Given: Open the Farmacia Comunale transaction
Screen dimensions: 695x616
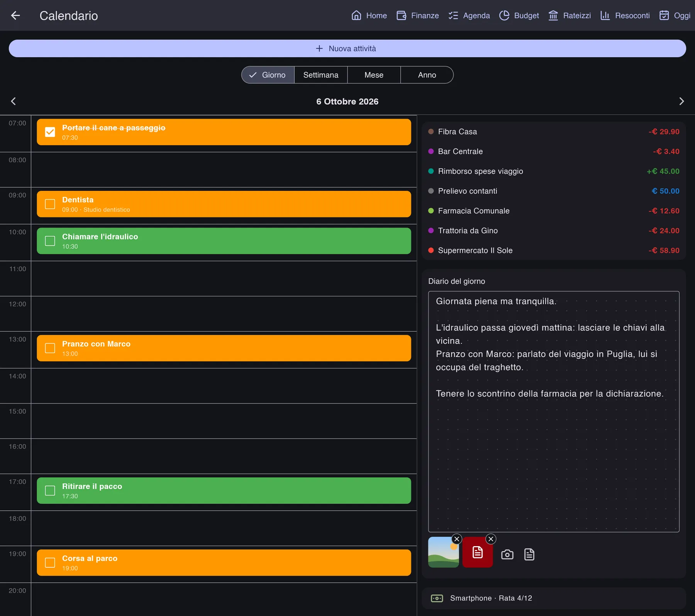Looking at the screenshot, I should pos(554,211).
